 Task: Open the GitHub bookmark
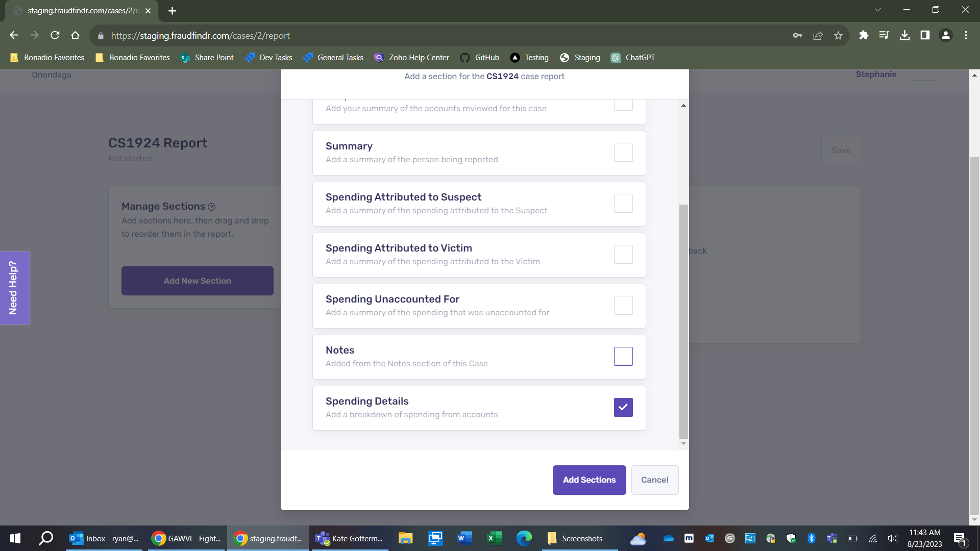pos(479,58)
